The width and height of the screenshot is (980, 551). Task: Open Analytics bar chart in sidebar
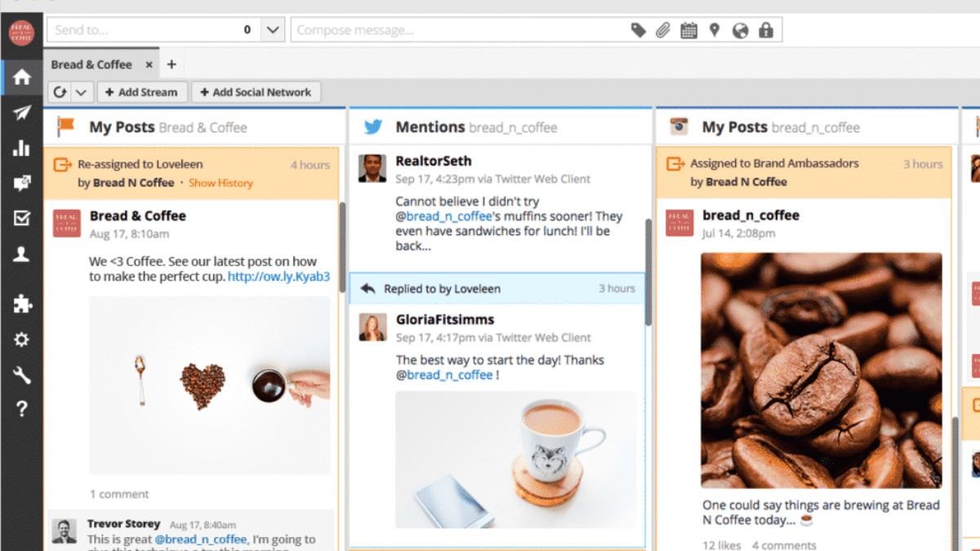[x=21, y=148]
